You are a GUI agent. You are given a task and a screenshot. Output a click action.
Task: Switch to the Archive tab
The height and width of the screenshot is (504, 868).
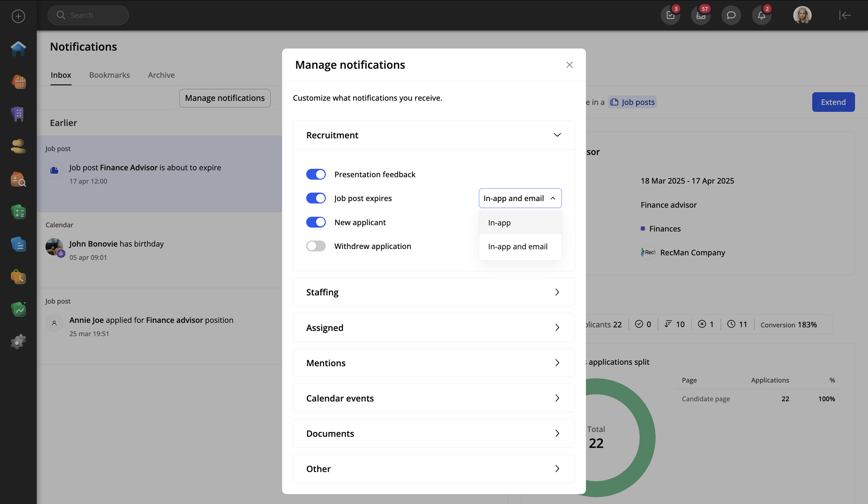click(x=161, y=75)
